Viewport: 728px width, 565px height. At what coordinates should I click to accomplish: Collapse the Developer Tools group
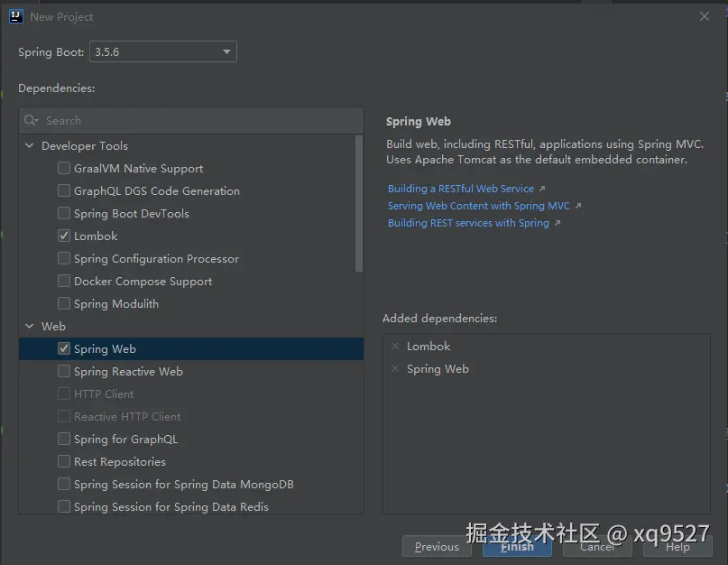click(x=29, y=145)
